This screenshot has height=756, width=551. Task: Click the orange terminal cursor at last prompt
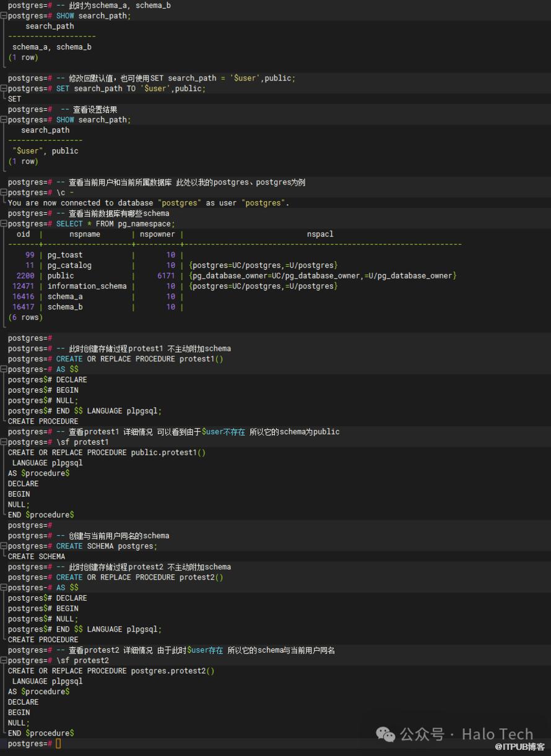click(x=58, y=744)
